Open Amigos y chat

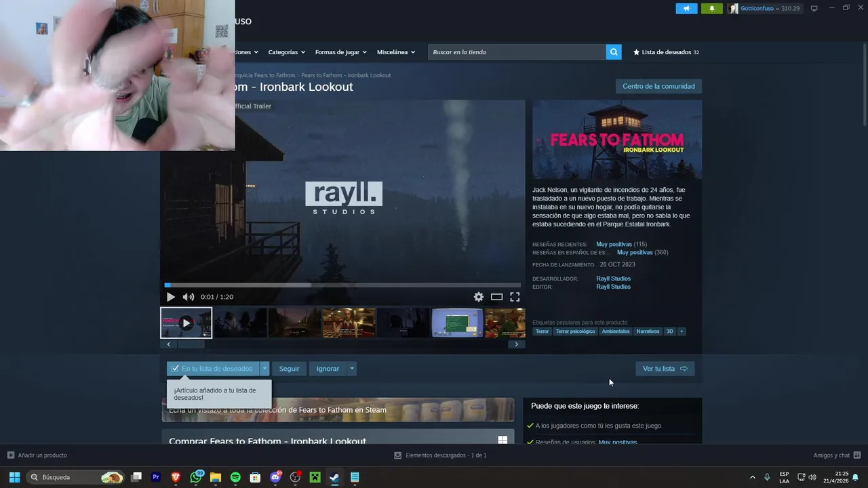point(837,455)
